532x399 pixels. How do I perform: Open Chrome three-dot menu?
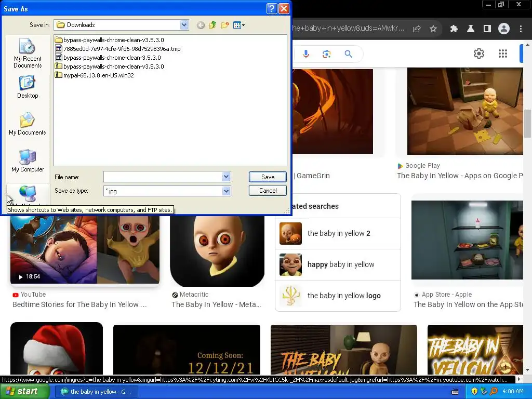[521, 29]
